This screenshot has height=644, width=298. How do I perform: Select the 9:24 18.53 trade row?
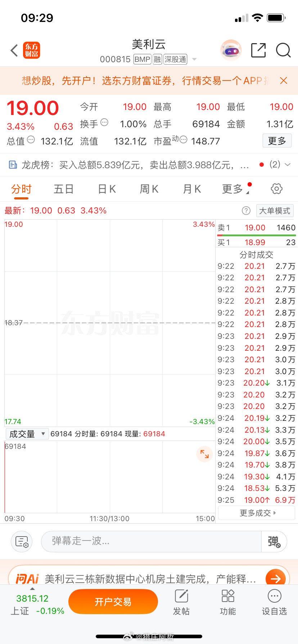256,488
